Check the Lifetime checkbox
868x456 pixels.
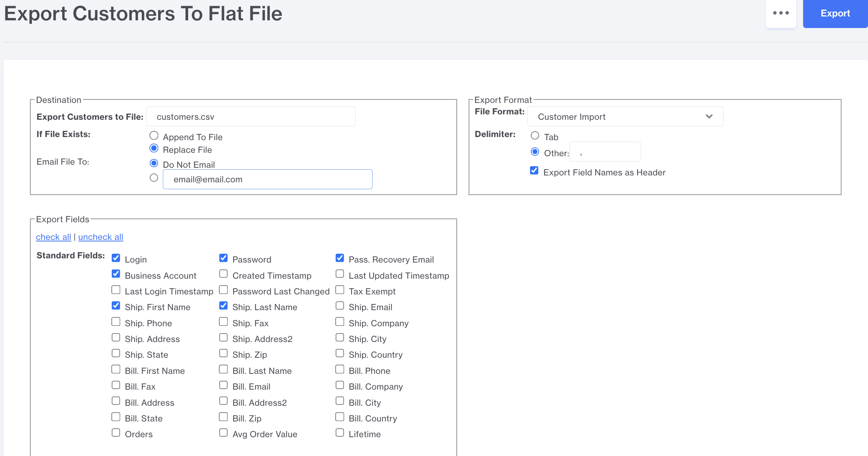point(340,433)
